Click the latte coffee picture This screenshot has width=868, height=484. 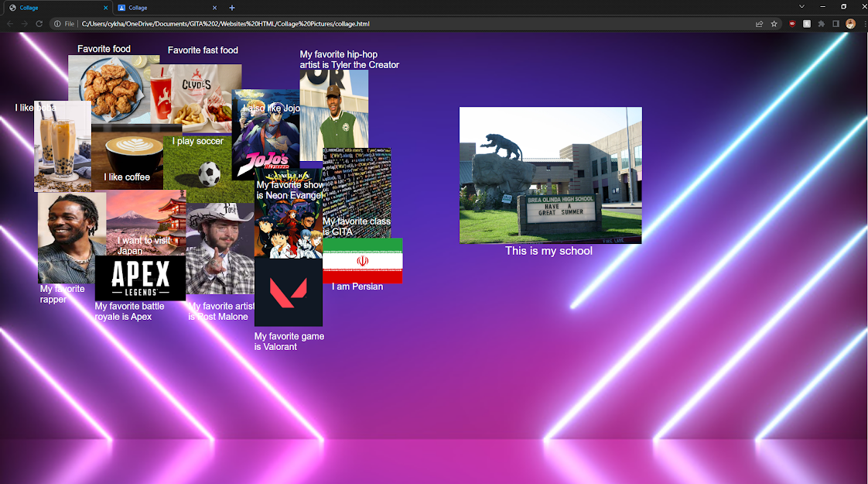click(128, 157)
